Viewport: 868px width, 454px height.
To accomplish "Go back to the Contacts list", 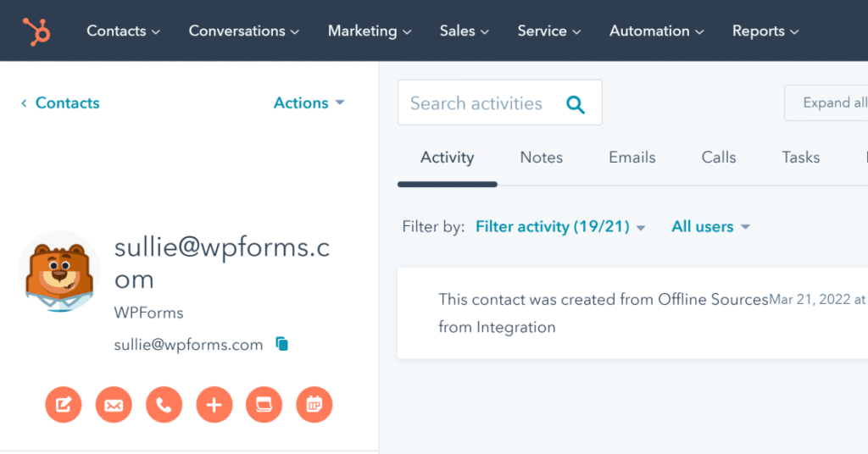I will point(60,102).
